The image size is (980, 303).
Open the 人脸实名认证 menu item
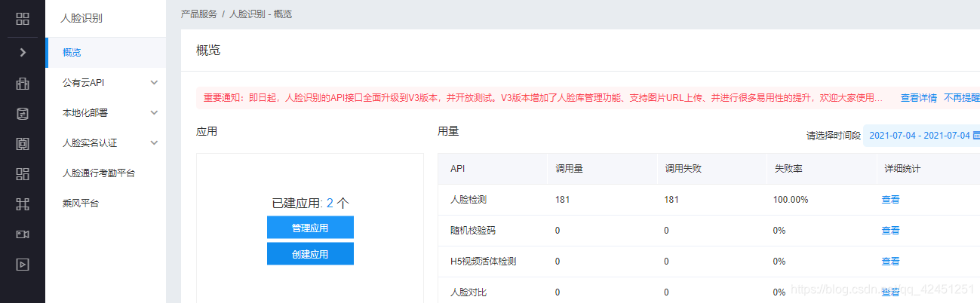[106, 143]
